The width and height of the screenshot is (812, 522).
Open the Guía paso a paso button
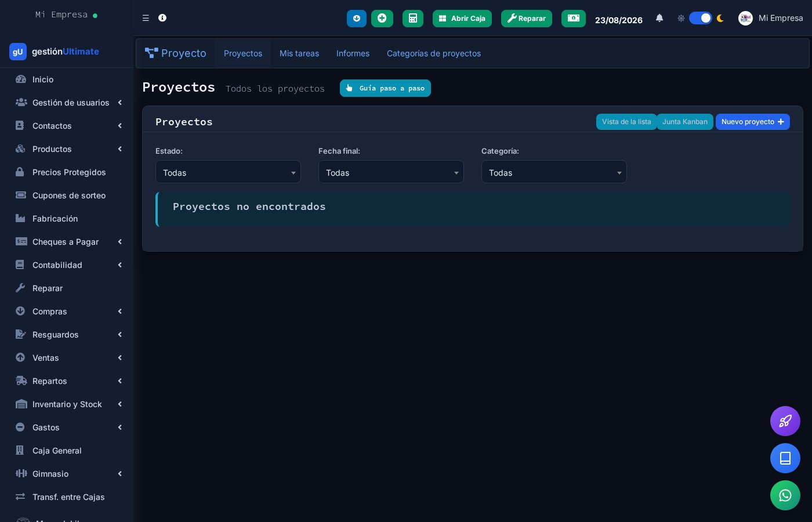[x=385, y=88]
